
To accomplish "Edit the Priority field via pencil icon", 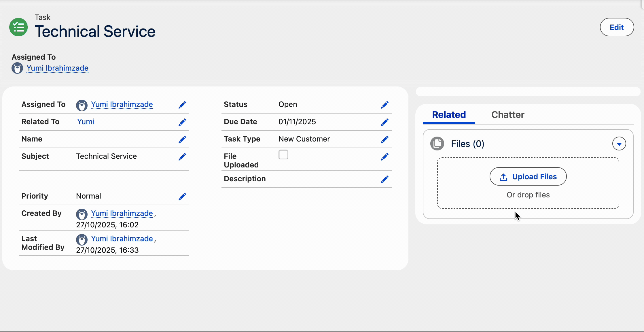I will click(182, 197).
